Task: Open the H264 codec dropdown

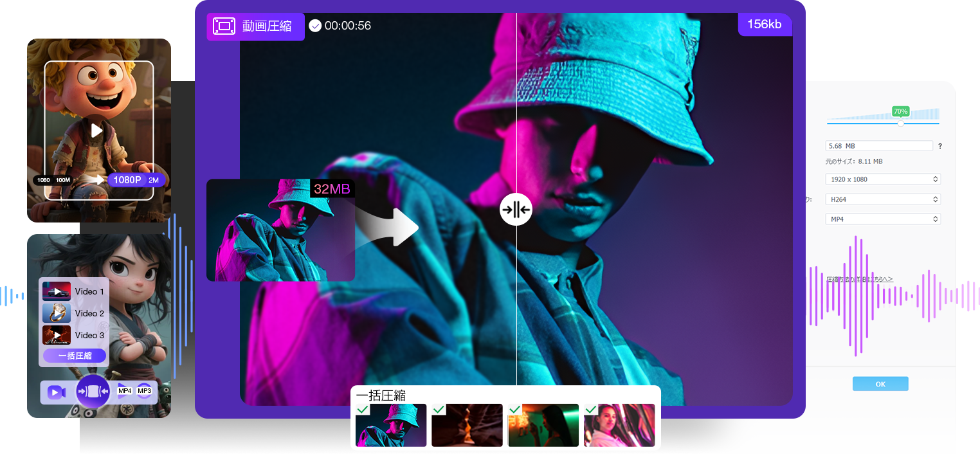Action: [x=883, y=199]
